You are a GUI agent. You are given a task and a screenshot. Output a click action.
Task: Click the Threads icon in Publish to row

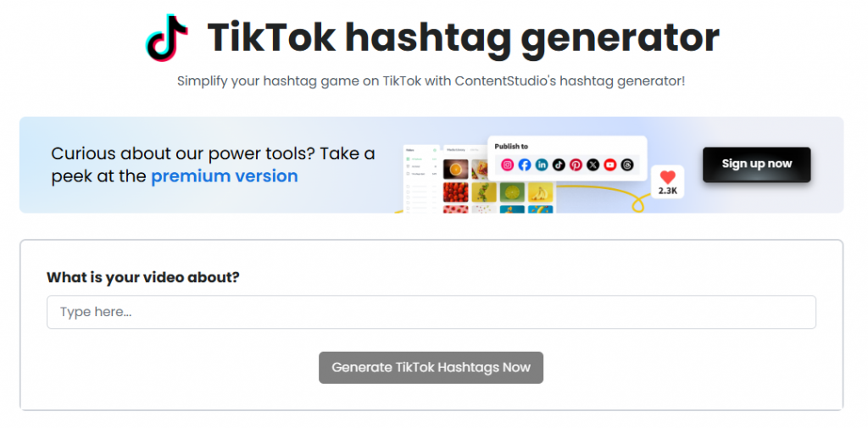[626, 164]
